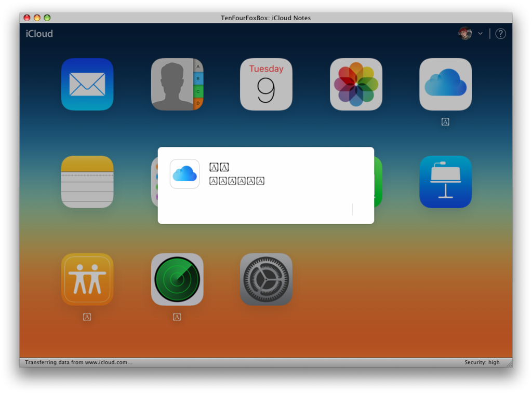Screen dimensions: 532x394
Task: Open the Find My iPhone radar icon
Action: 177,279
